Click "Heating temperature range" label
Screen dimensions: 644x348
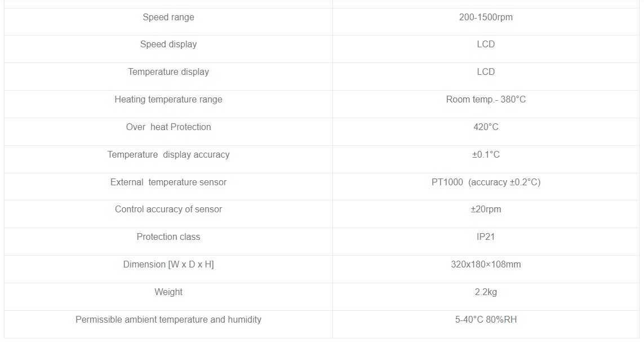[x=168, y=100]
